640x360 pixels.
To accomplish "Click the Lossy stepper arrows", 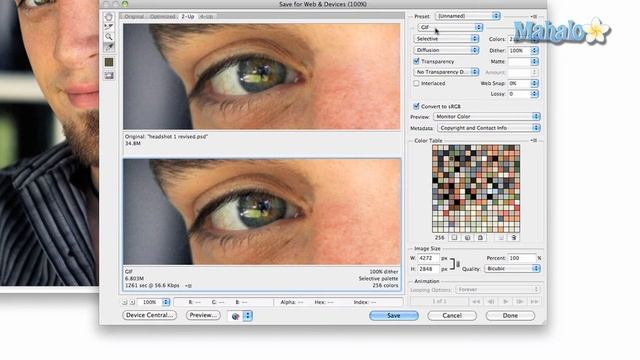I will pos(534,94).
